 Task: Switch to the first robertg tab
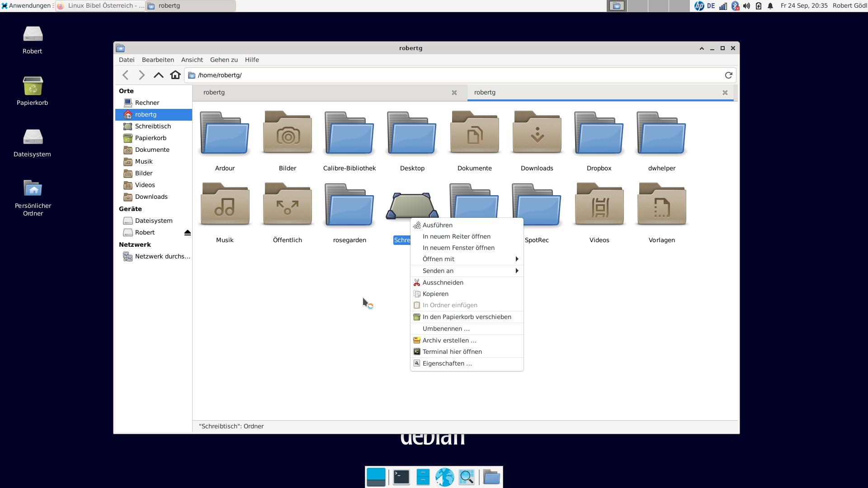click(x=316, y=92)
